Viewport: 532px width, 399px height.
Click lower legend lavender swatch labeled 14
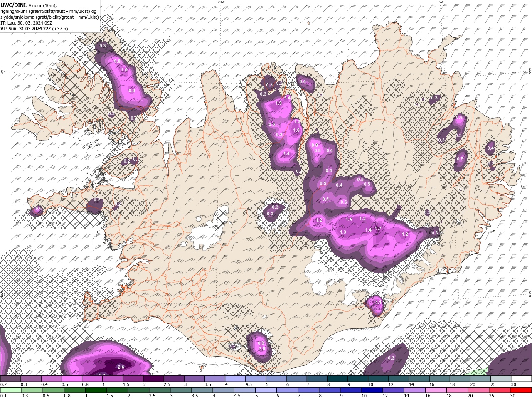coord(414,390)
